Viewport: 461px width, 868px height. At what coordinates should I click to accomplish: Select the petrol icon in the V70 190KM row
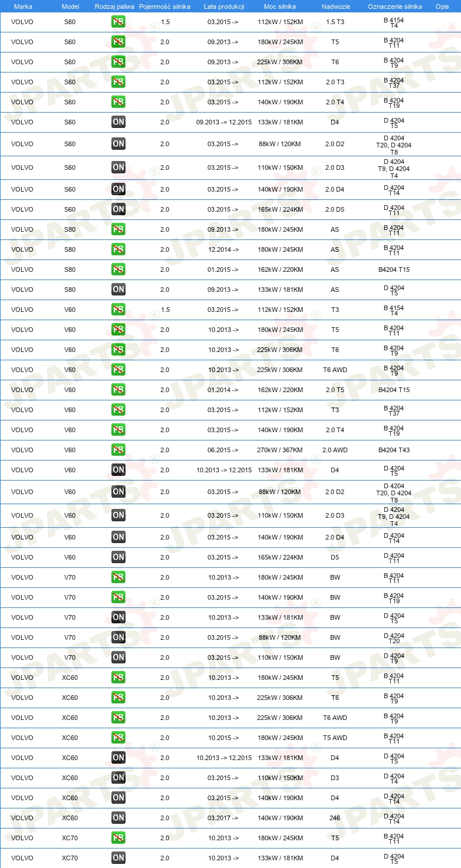pos(118,597)
